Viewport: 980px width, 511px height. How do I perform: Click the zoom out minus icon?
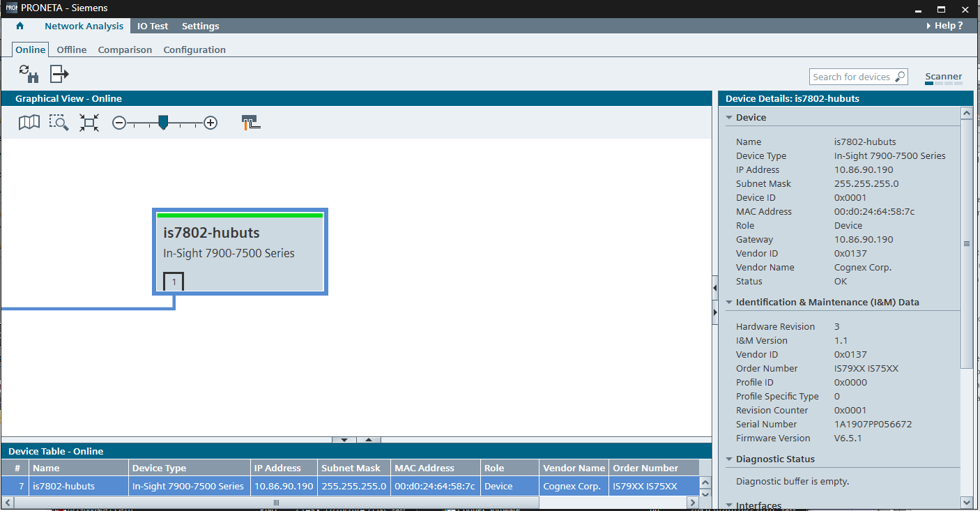[x=118, y=122]
